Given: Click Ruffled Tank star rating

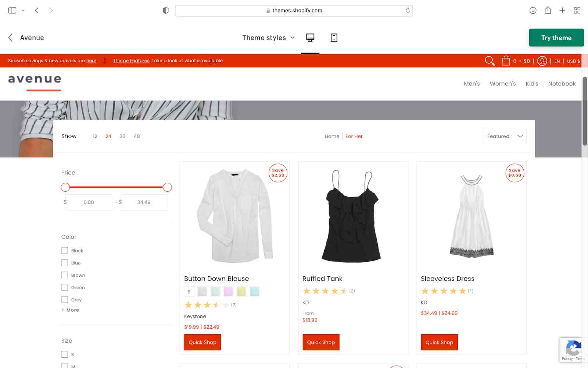Looking at the screenshot, I should click(325, 291).
